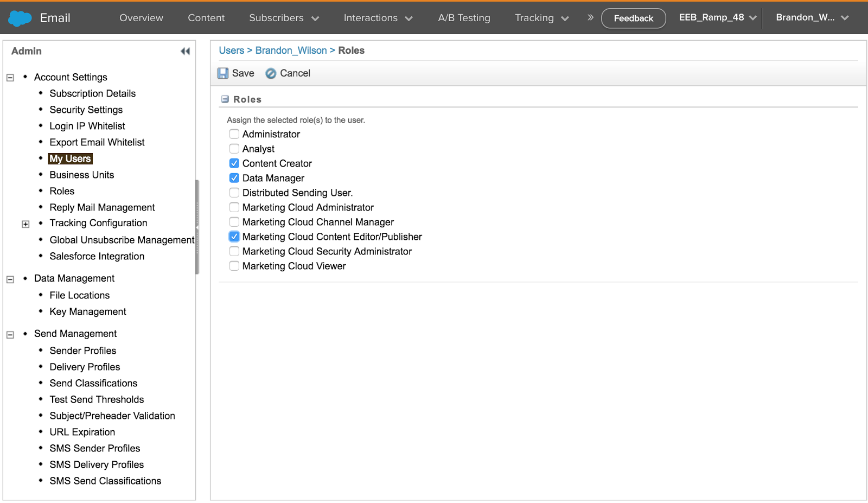Screen dimensions: 868x503
Task: Open Business Units
Action: point(82,175)
